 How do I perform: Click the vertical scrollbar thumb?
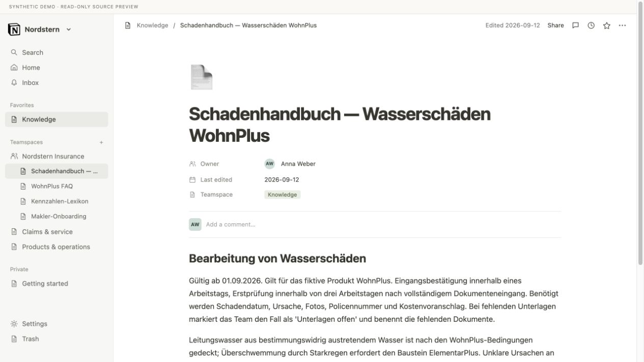click(640, 134)
